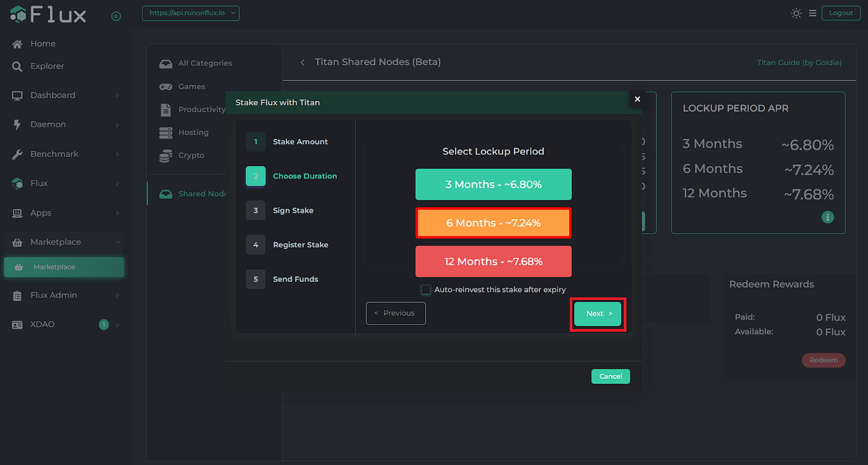Click the Dashboard monitor icon
The height and width of the screenshot is (465, 868).
tap(17, 95)
